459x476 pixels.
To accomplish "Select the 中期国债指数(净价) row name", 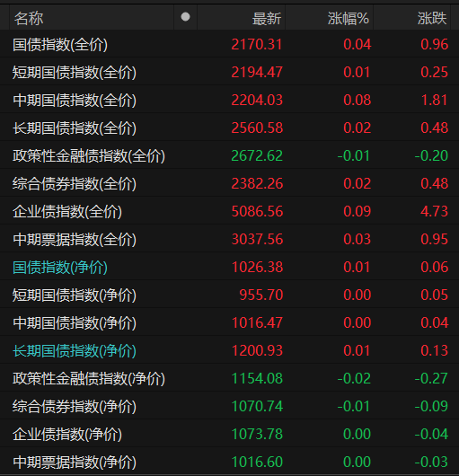I will point(75,323).
